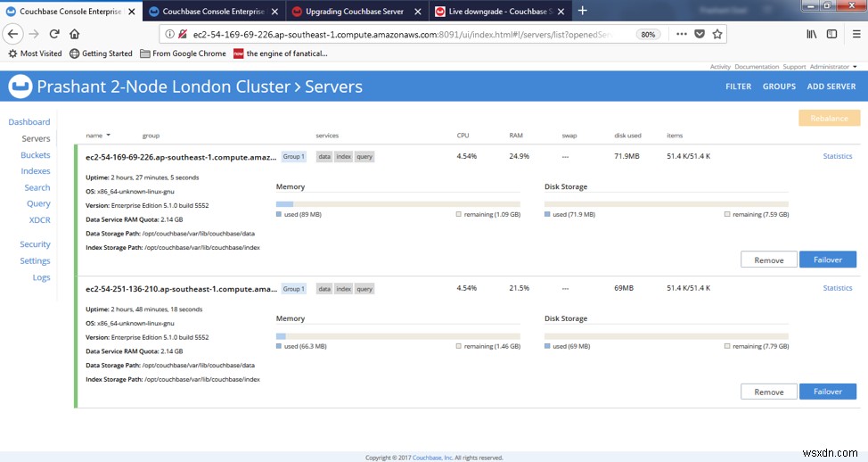This screenshot has height=462, width=868.
Task: Open Search in the sidebar
Action: pyautogui.click(x=37, y=188)
